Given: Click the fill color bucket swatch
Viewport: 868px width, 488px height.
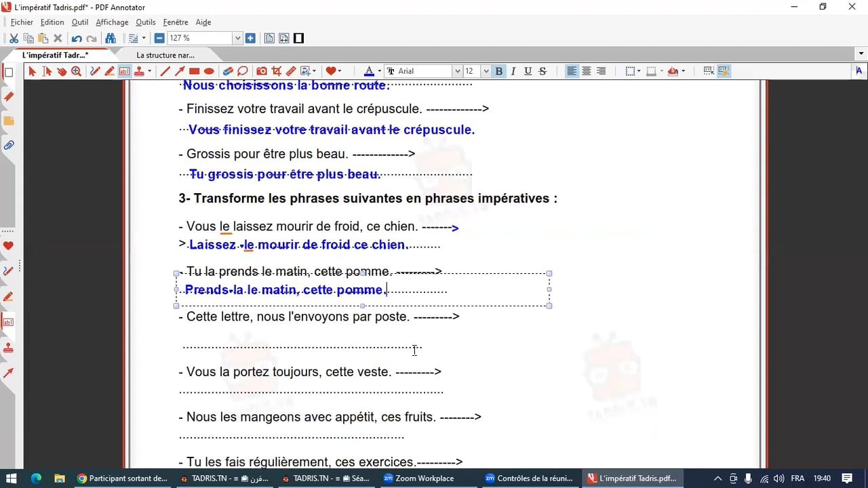Looking at the screenshot, I should click(673, 71).
